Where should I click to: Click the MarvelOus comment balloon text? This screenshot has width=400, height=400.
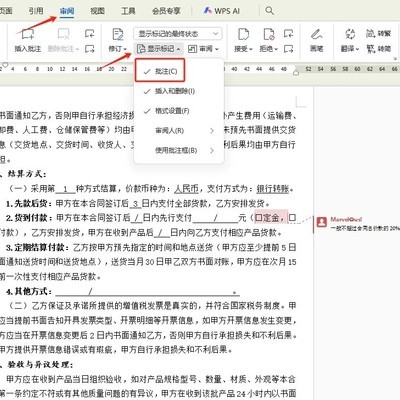click(365, 228)
